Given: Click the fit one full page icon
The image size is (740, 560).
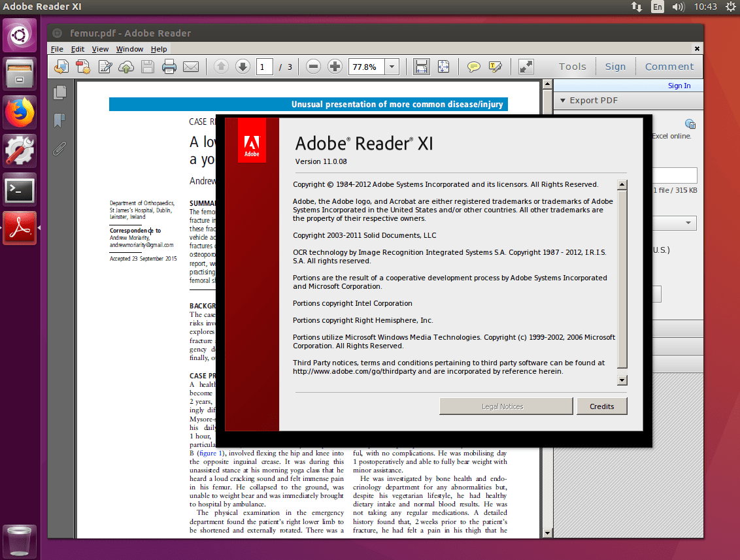Looking at the screenshot, I should 443,67.
